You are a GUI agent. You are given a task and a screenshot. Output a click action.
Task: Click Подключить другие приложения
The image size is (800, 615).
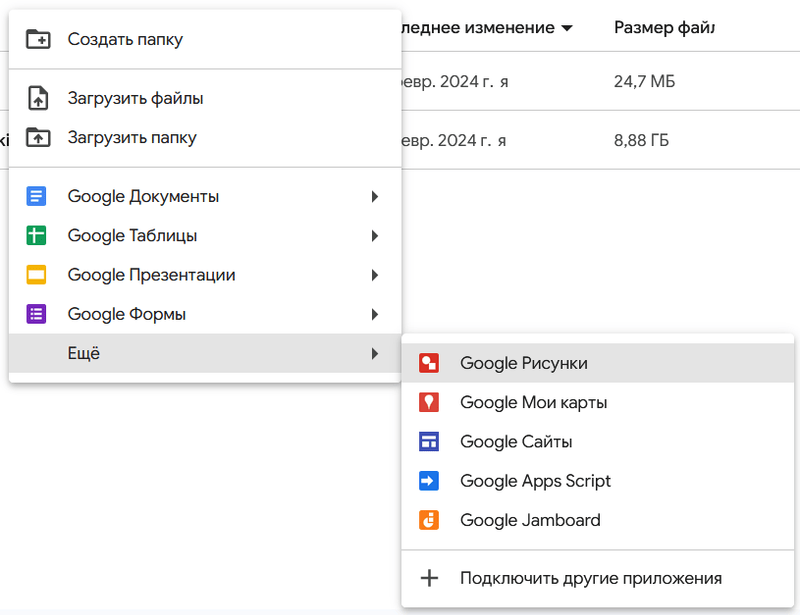click(590, 578)
